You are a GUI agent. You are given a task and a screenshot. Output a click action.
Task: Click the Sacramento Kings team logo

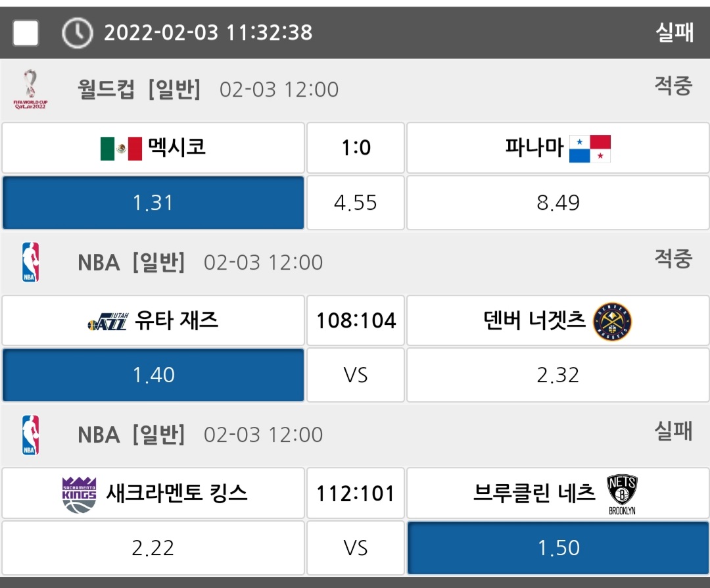coord(79,494)
